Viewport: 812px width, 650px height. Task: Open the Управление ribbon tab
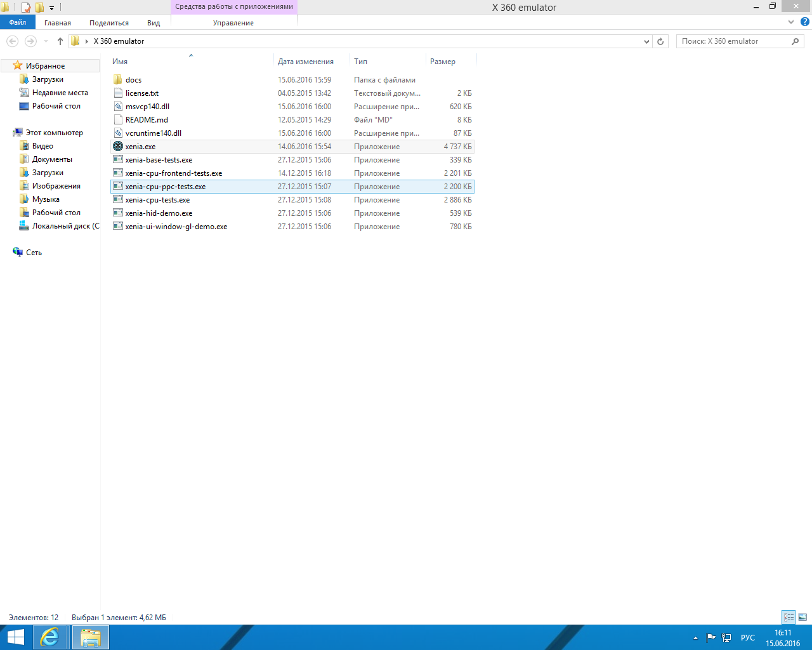(233, 23)
